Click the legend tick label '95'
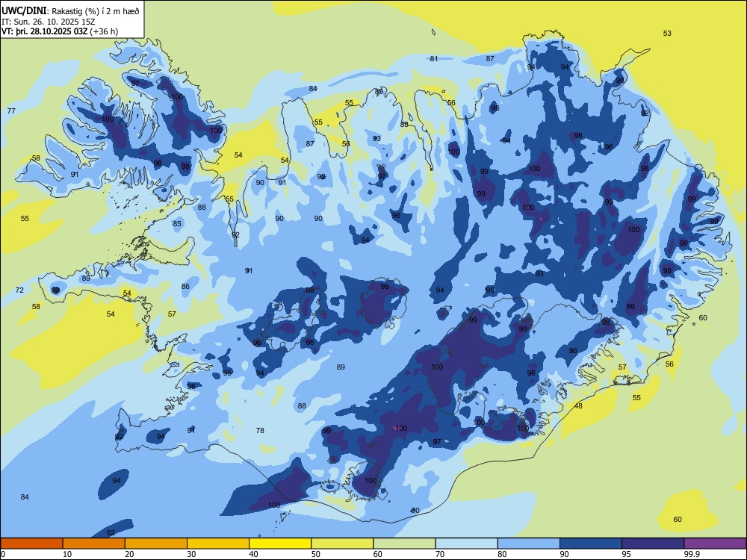The width and height of the screenshot is (747, 560). tap(626, 554)
